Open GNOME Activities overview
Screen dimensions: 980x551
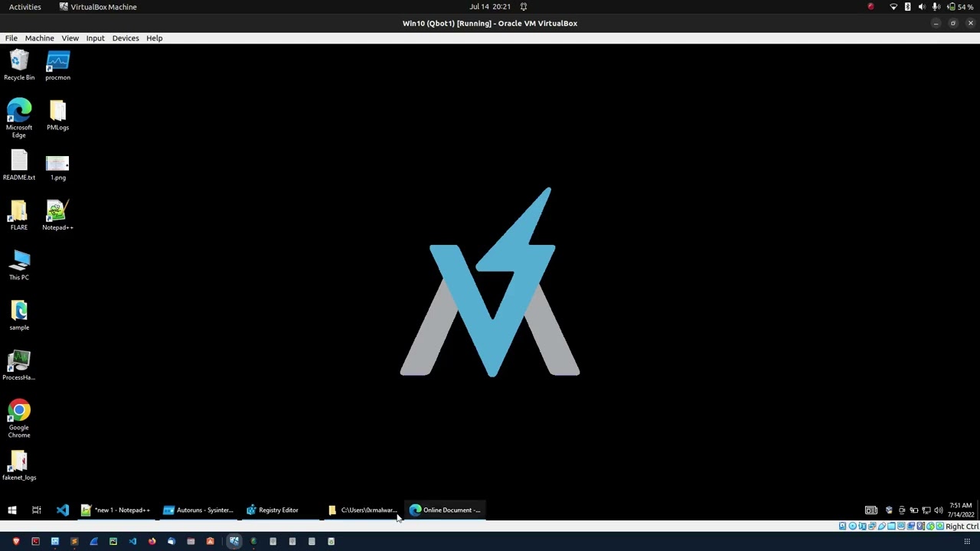pos(25,6)
